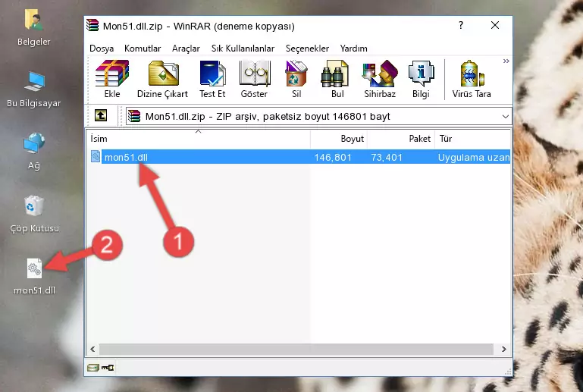Click the 73,401 packed value
The height and width of the screenshot is (392, 583).
(x=387, y=157)
